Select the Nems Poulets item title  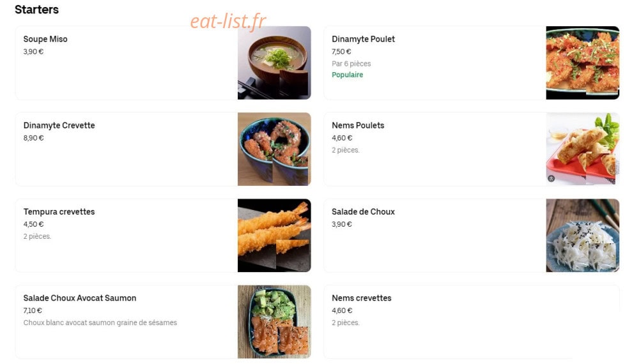pos(358,125)
